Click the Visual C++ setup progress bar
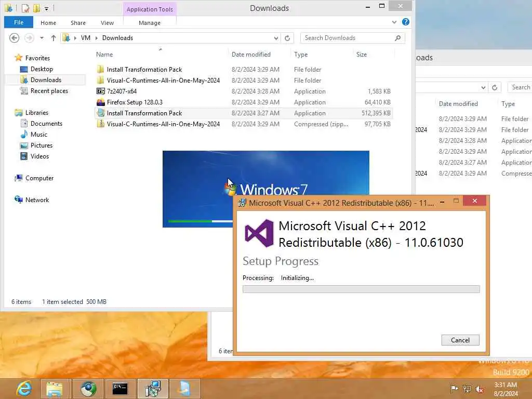The image size is (532, 399). (x=361, y=289)
